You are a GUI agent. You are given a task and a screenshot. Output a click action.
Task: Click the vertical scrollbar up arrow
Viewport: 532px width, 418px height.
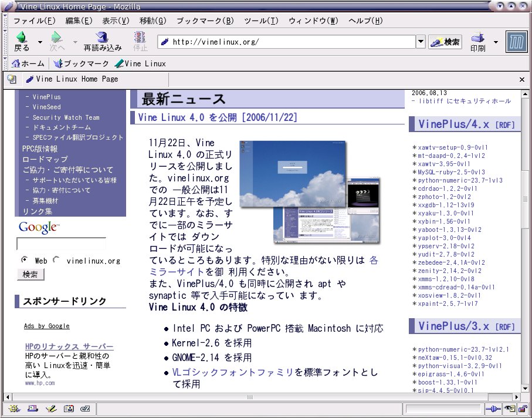click(525, 94)
